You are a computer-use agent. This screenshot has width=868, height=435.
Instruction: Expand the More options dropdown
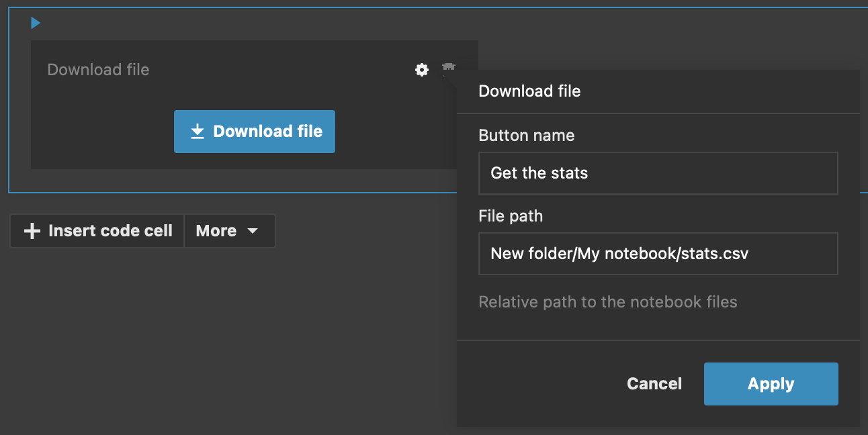click(229, 231)
